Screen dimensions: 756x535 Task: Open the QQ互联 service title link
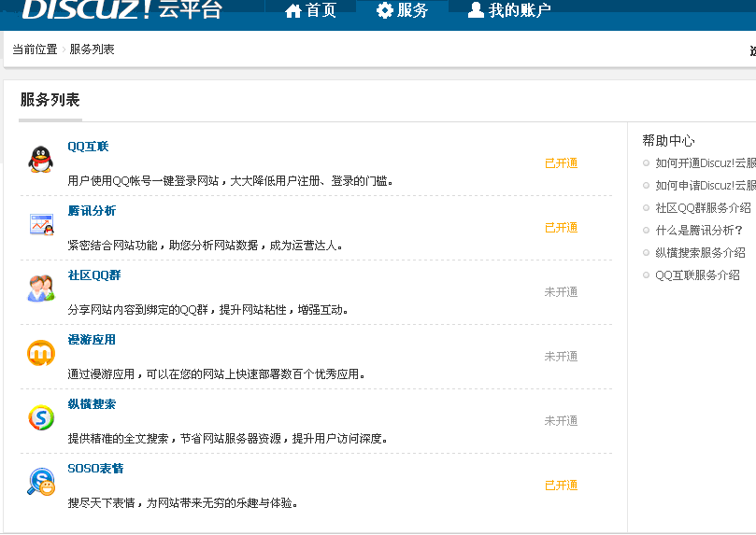(x=88, y=147)
